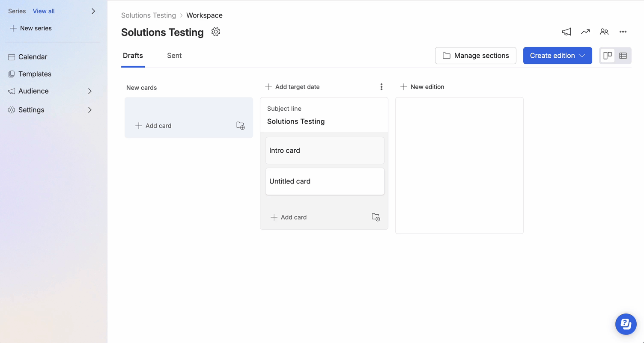
Task: Click add-section folder icon in edition column
Action: tap(376, 217)
